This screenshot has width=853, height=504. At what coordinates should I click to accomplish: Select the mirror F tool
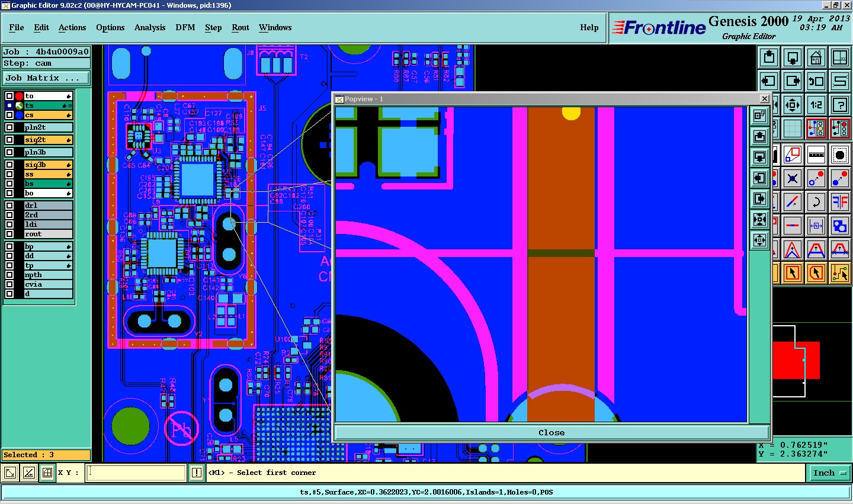pos(840,201)
